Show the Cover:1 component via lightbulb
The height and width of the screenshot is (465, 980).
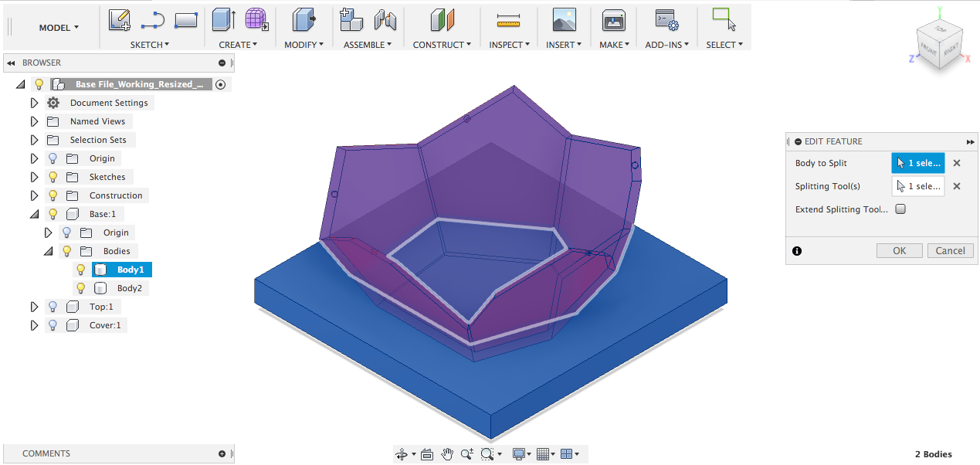coord(53,325)
